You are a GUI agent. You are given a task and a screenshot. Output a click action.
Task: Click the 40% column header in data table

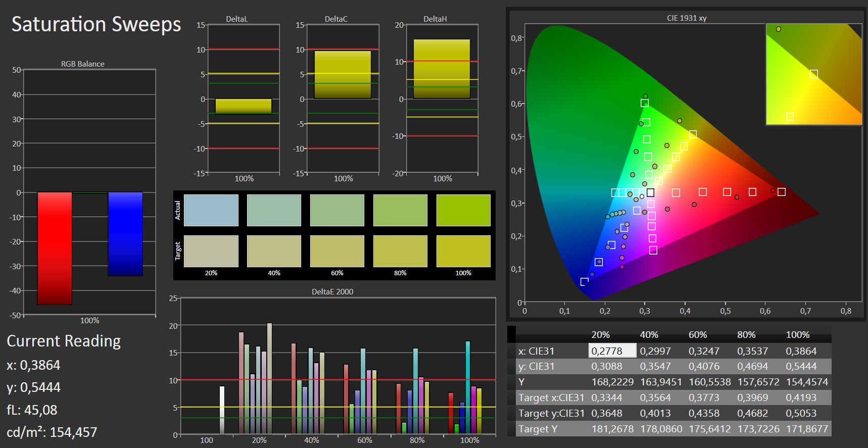649,335
